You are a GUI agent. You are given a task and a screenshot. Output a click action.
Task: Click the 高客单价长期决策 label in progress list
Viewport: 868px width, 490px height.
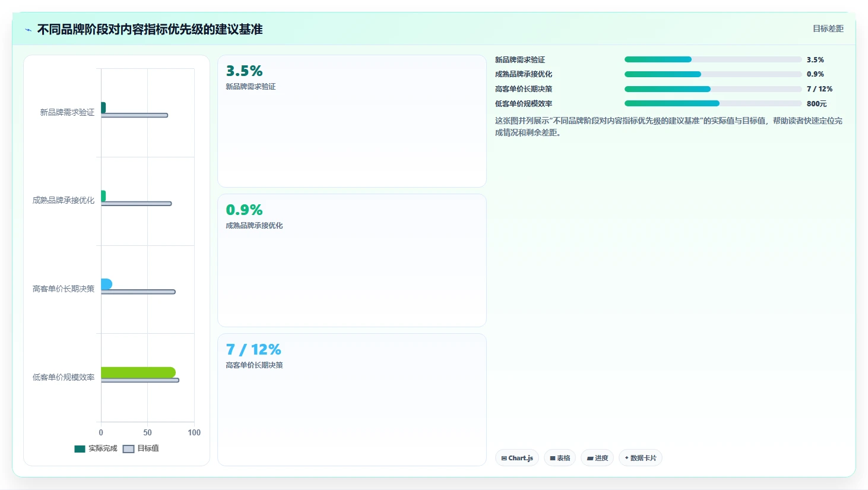pyautogui.click(x=524, y=89)
